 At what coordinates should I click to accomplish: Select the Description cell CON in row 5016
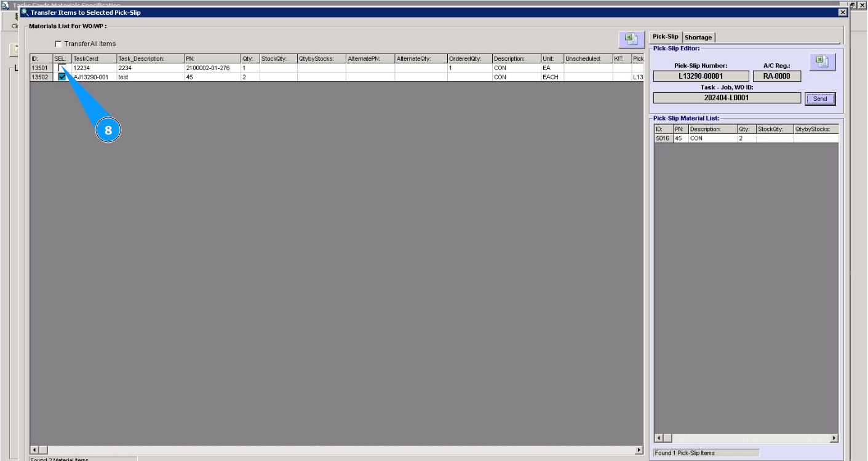(712, 138)
